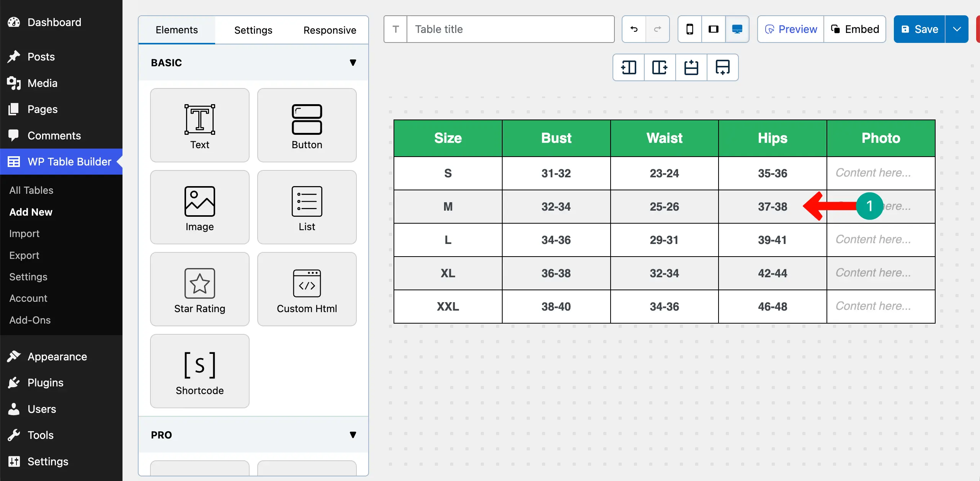Screen dimensions: 980x481
Task: Insert the Star Rating element
Action: pos(199,289)
